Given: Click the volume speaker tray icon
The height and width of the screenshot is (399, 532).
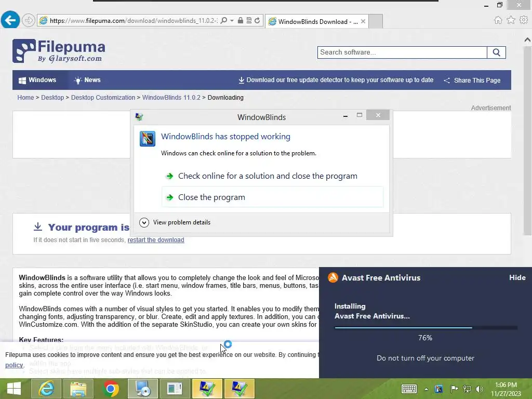Looking at the screenshot, I should coord(479,389).
